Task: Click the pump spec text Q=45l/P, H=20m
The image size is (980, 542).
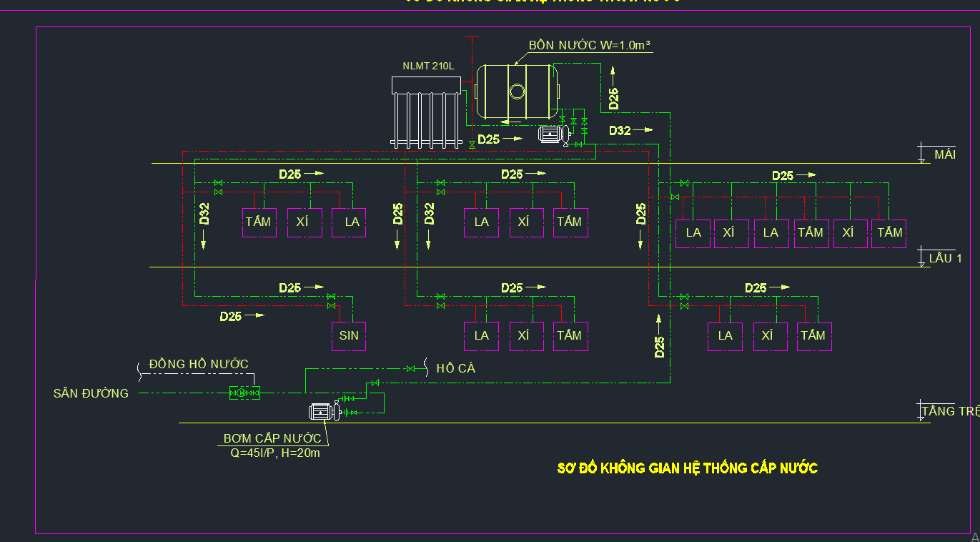Action: [272, 453]
